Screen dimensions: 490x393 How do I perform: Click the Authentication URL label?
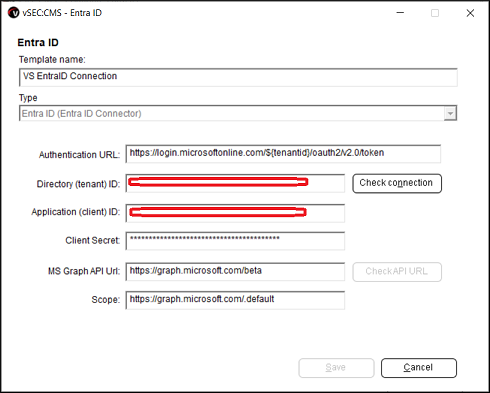(79, 155)
